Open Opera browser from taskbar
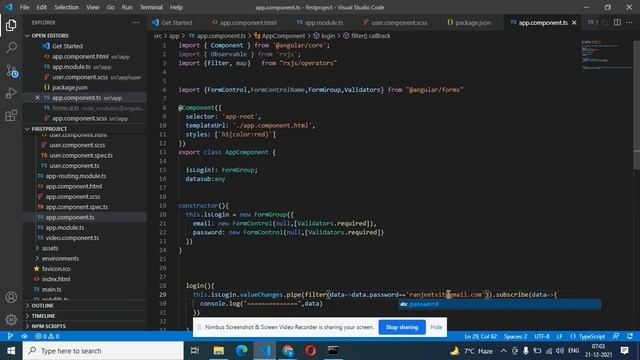Screen dimensions: 640x360 click(311, 351)
